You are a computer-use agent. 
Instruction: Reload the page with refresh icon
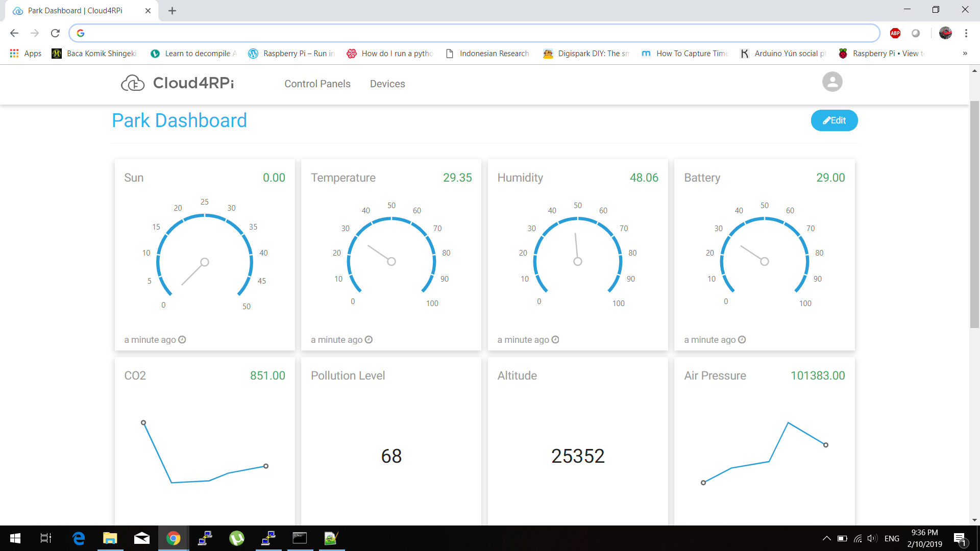(x=55, y=33)
